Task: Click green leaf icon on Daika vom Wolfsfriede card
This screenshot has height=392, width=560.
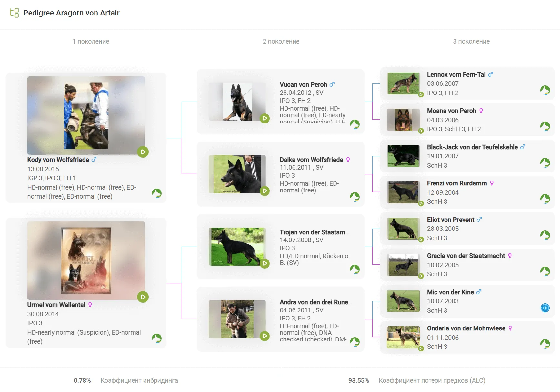Action: 355,197
